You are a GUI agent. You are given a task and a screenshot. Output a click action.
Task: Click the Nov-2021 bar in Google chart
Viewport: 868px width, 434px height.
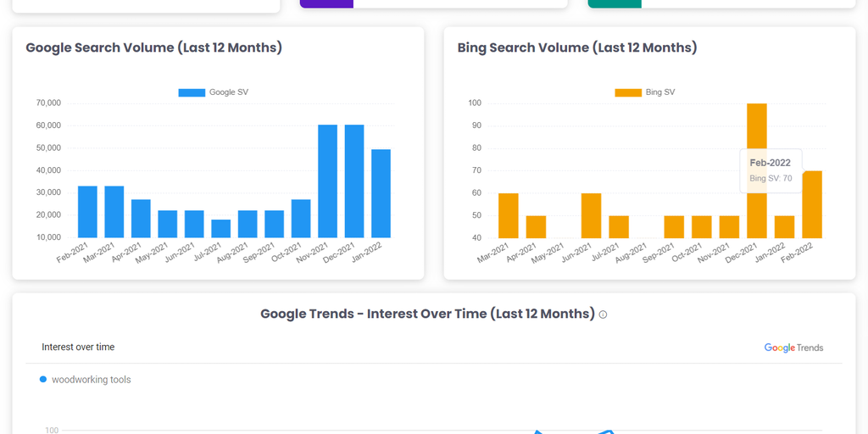pos(327,181)
